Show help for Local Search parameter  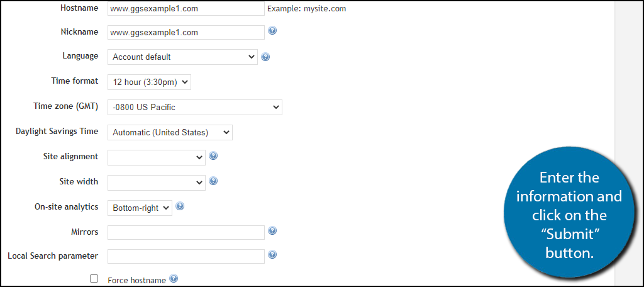pyautogui.click(x=272, y=254)
